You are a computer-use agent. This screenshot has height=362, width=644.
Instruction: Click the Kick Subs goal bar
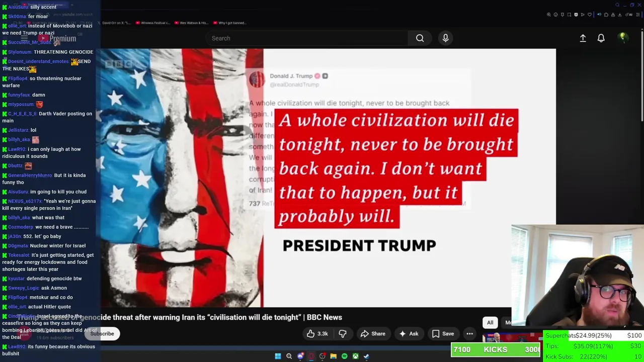[594, 356]
